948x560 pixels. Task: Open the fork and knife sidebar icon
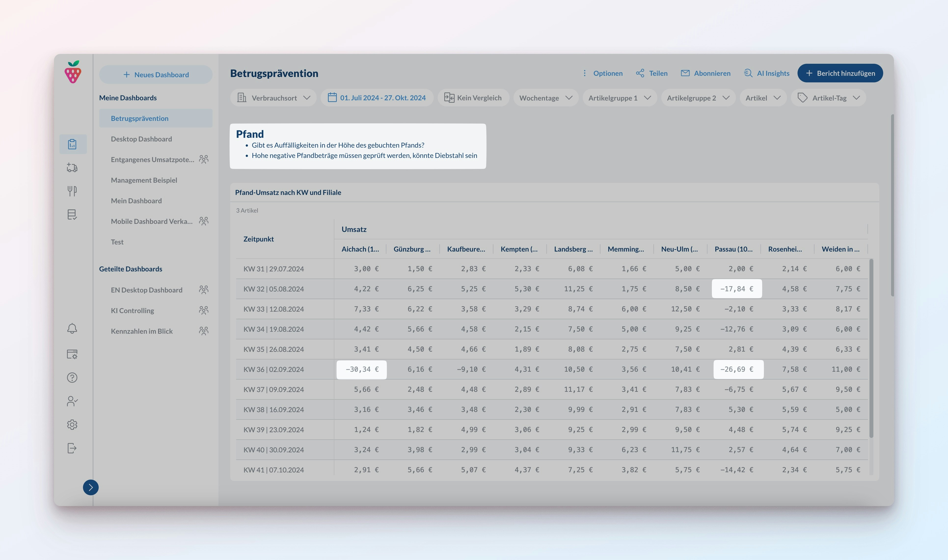(72, 191)
